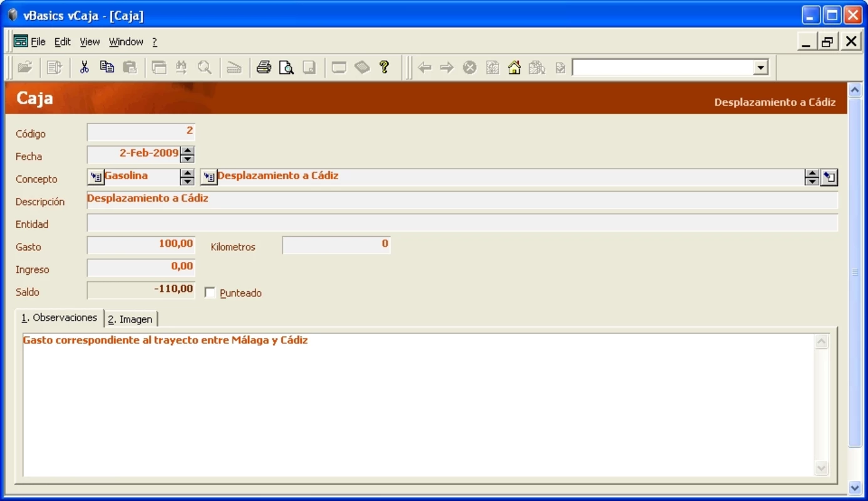Viewport: 868px width, 501px height.
Task: Click the Open folder toolbar icon
Action: click(24, 67)
